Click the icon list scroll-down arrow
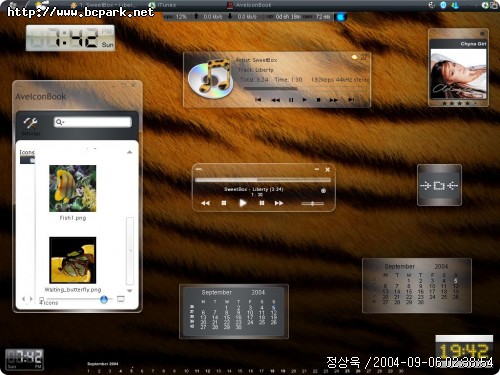Viewport: 500px width, 375px height. tap(130, 291)
